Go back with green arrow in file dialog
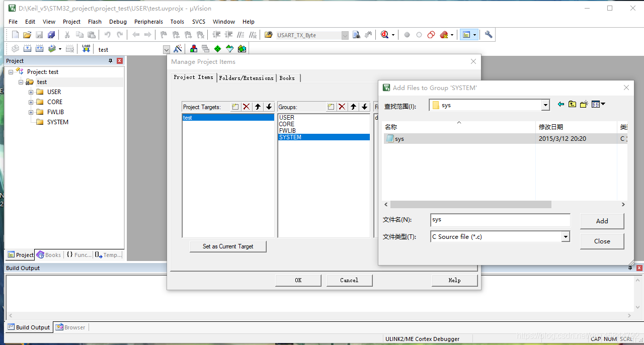Image resolution: width=644 pixels, height=345 pixels. coord(560,105)
